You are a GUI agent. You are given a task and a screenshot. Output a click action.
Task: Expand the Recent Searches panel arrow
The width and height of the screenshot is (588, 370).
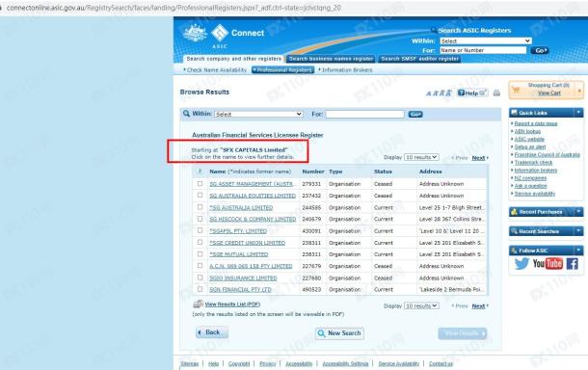pos(578,231)
